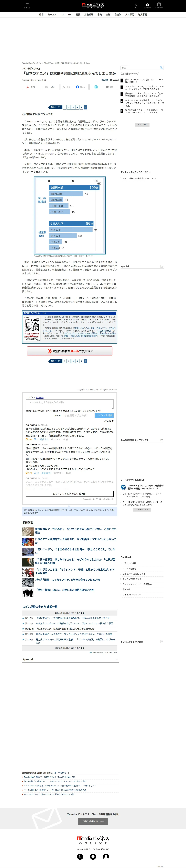The height and width of the screenshot is (868, 186).
Task: Open related article 賃金は本当に上がるのか
Action: [x=76, y=531]
